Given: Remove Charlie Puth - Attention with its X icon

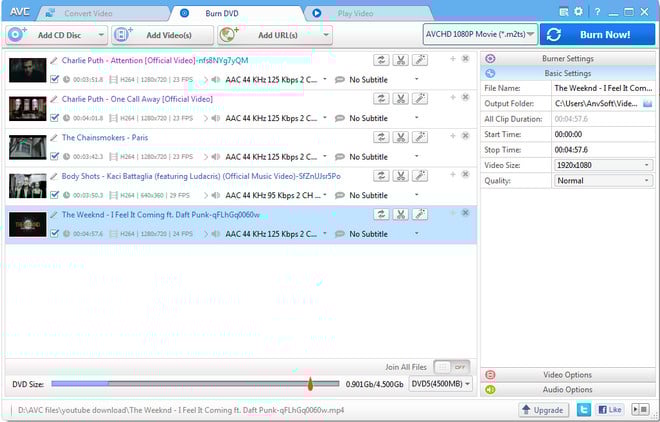Looking at the screenshot, I should pos(466,58).
